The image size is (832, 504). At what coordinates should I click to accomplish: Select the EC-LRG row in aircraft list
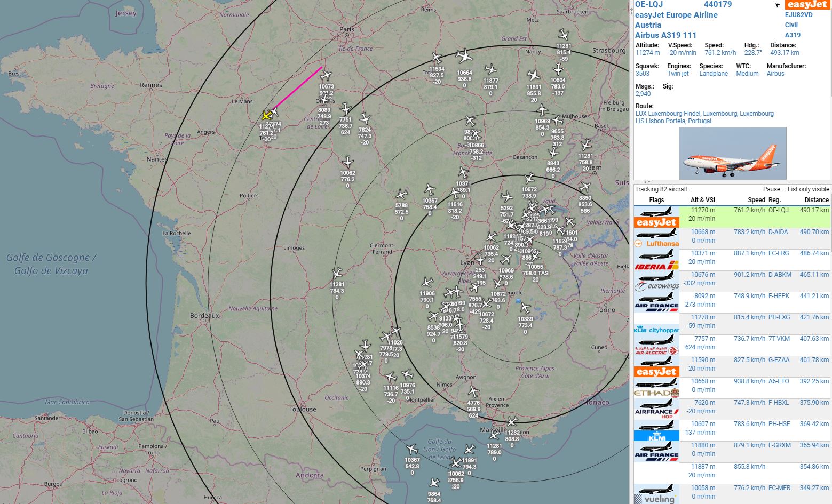point(732,260)
